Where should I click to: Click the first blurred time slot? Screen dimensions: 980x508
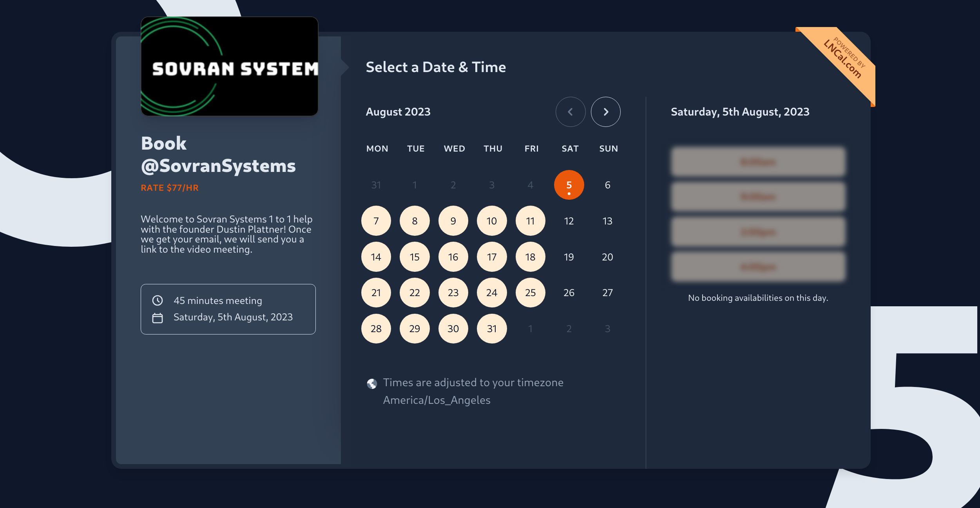758,162
